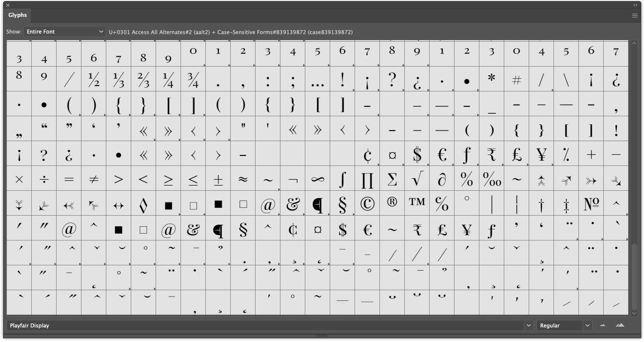Pick the asterisk glyph
This screenshot has height=342, width=644.
(x=492, y=79)
